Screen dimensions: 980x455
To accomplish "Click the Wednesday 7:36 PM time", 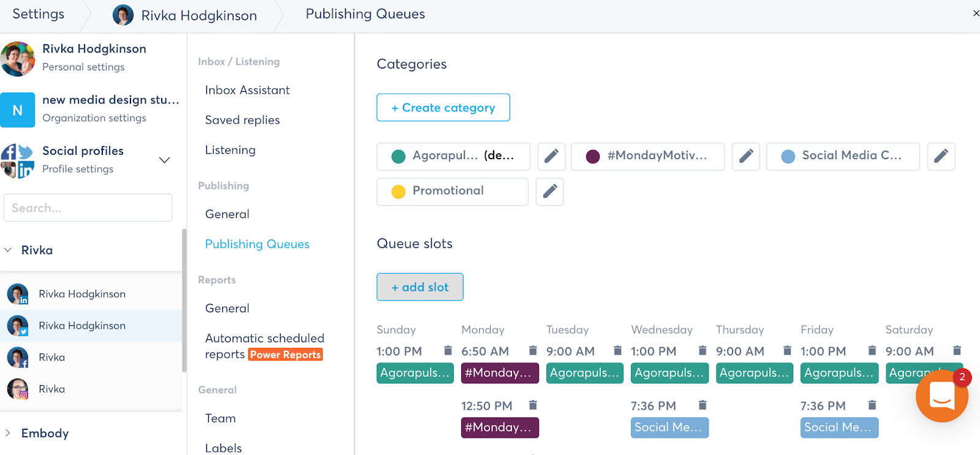I will click(x=654, y=406).
